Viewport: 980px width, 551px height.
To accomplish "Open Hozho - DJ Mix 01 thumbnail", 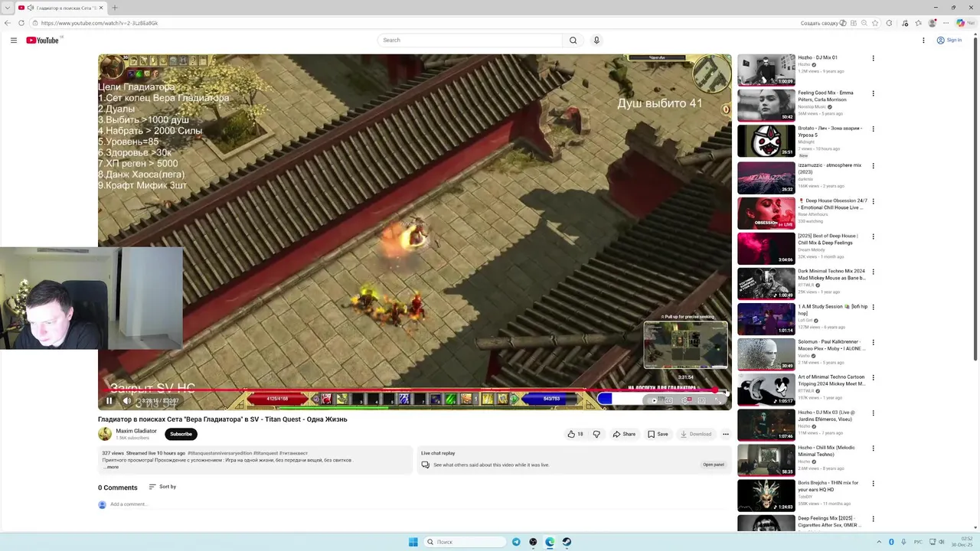I will click(766, 70).
